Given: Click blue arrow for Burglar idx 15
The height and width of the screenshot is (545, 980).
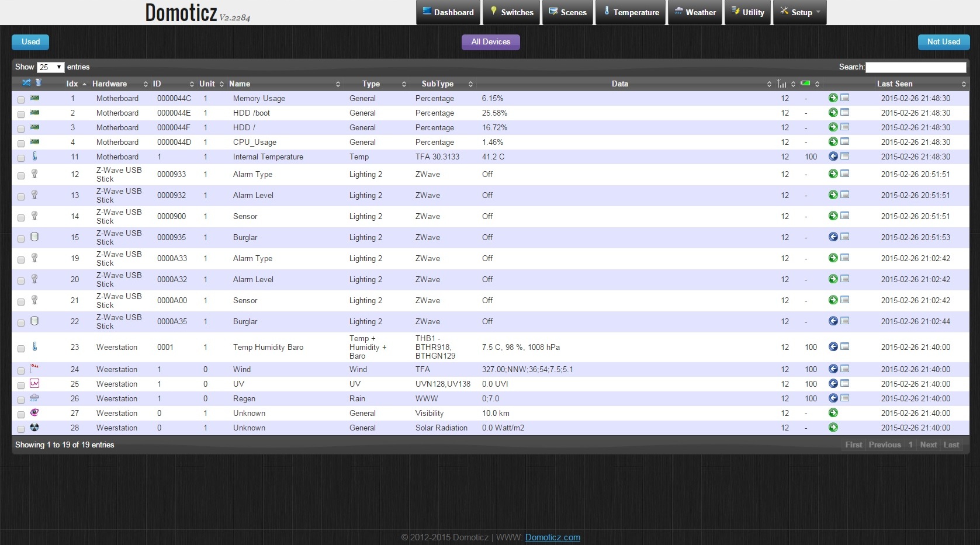Looking at the screenshot, I should (x=833, y=237).
